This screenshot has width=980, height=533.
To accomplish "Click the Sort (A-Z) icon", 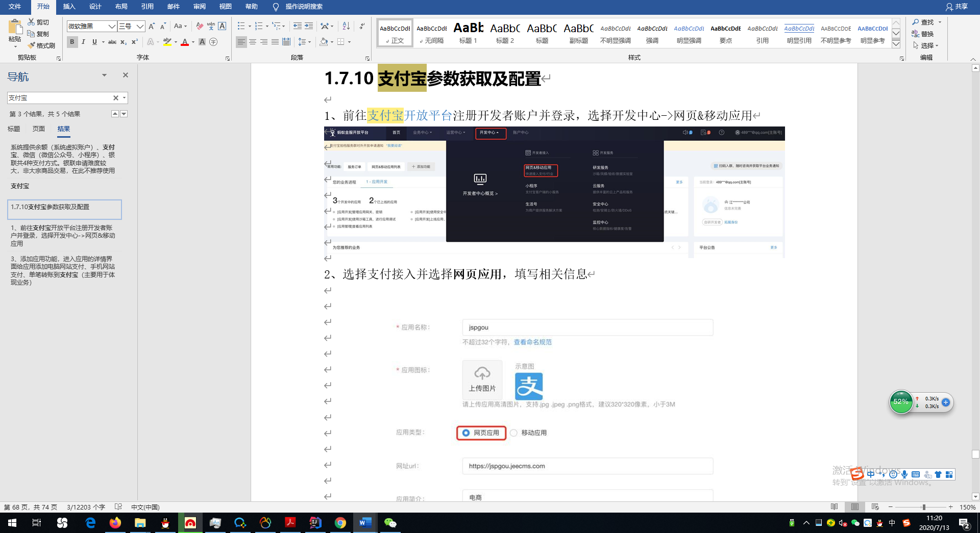I will click(x=346, y=26).
